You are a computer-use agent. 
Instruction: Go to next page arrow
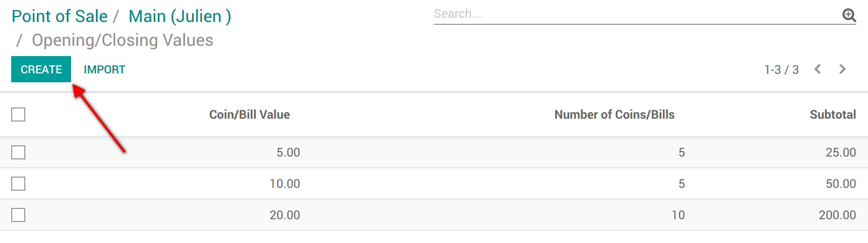842,69
